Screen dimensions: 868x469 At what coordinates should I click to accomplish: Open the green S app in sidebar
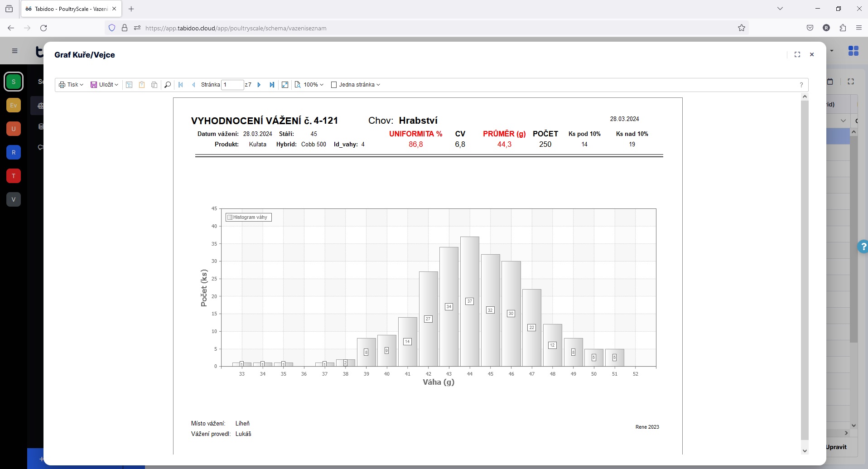click(14, 82)
